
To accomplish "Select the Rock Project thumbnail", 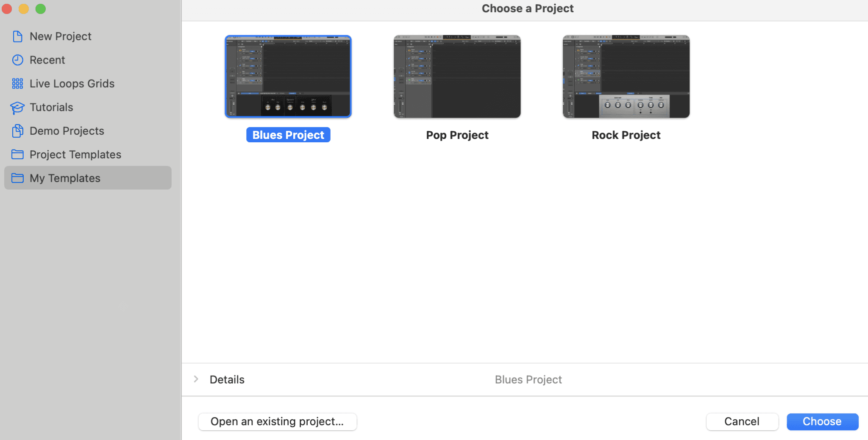I will [626, 76].
